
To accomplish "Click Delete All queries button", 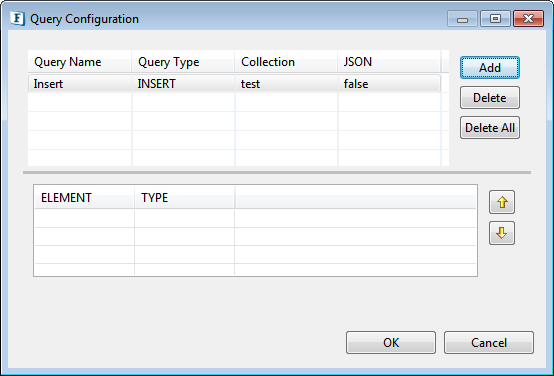I will [490, 128].
